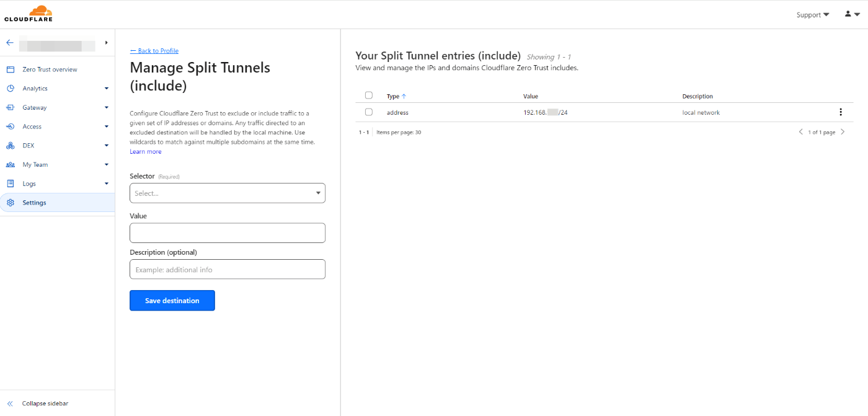The width and height of the screenshot is (868, 416).
Task: Click the Logs icon in sidebar
Action: point(11,184)
